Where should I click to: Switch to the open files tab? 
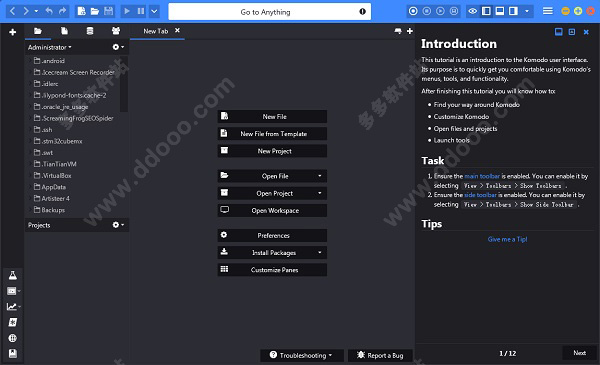(x=64, y=31)
